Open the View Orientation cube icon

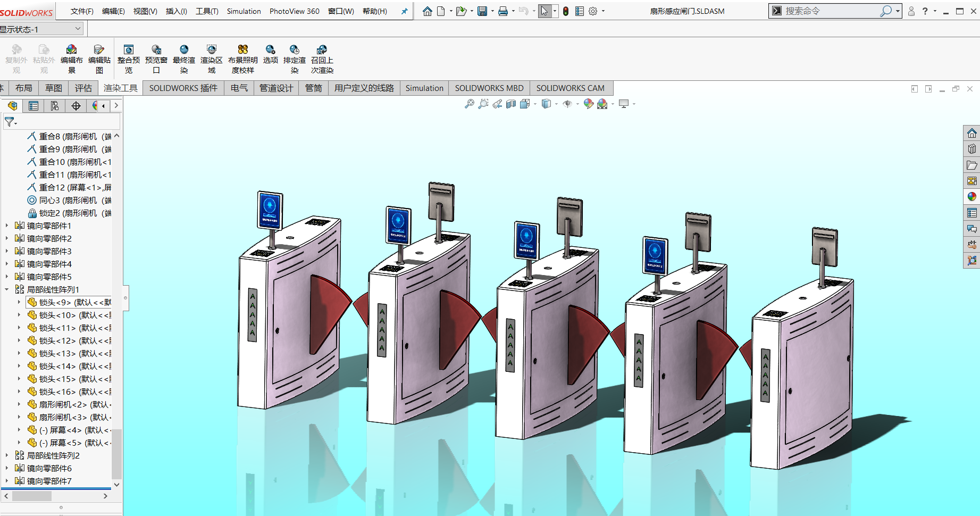(525, 104)
